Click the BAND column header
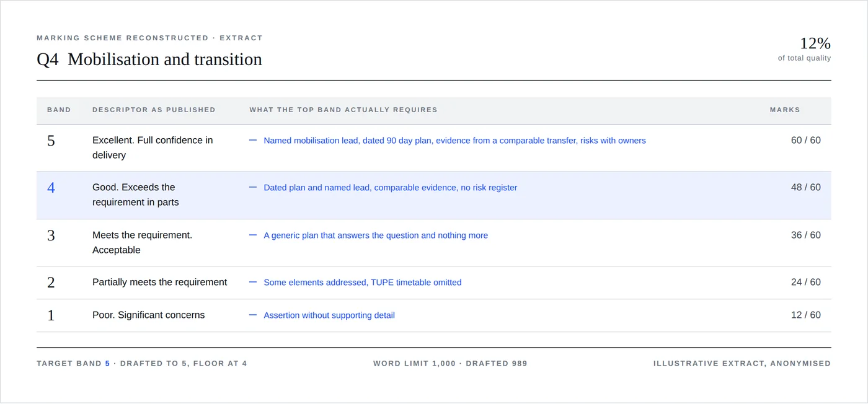Image resolution: width=868 pixels, height=404 pixels. click(59, 110)
